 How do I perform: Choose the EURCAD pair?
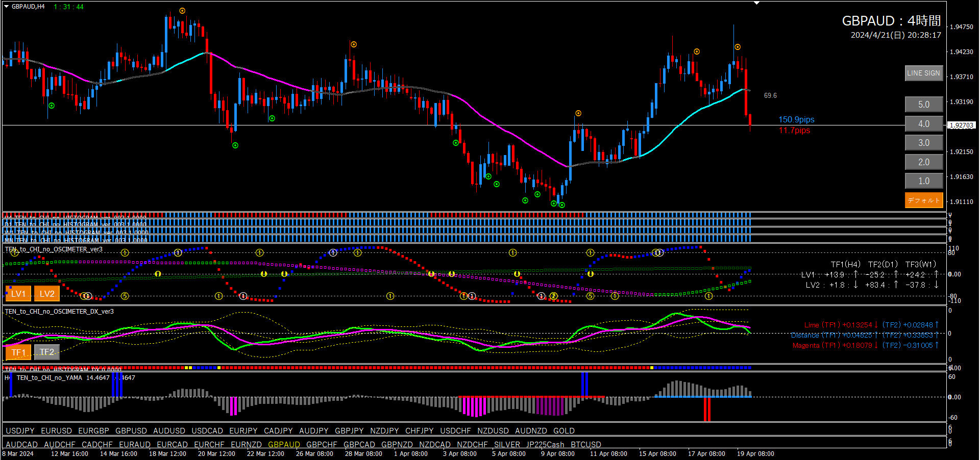pos(173,445)
